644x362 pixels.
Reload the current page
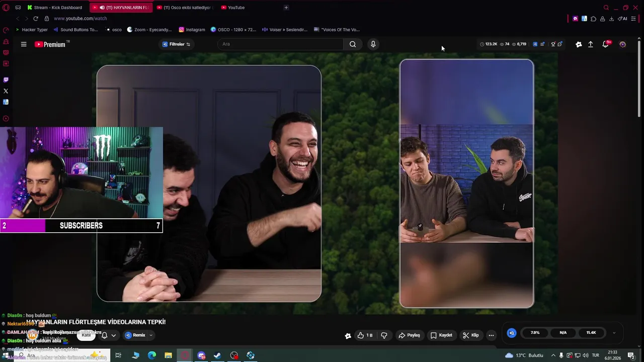pyautogui.click(x=36, y=19)
